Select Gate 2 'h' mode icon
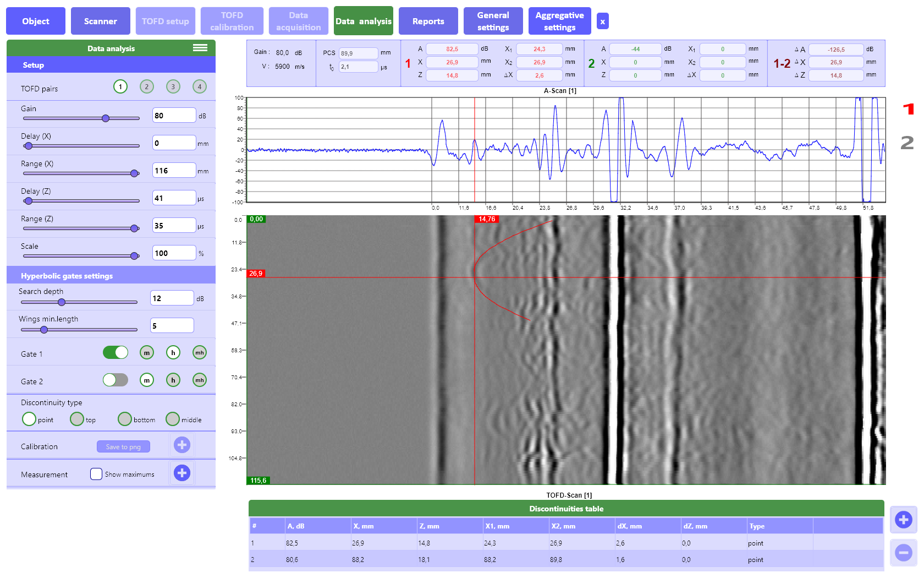 point(173,380)
